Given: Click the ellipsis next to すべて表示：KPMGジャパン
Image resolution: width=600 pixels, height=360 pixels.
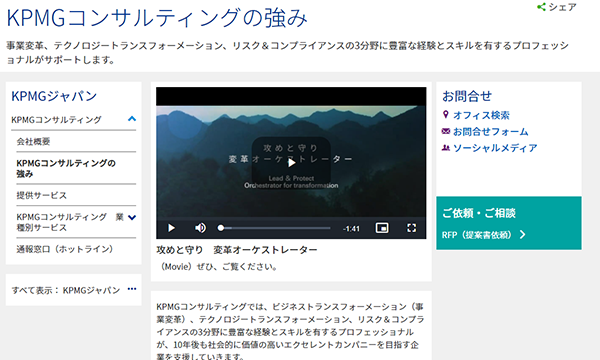Looking at the screenshot, I should click(x=132, y=289).
